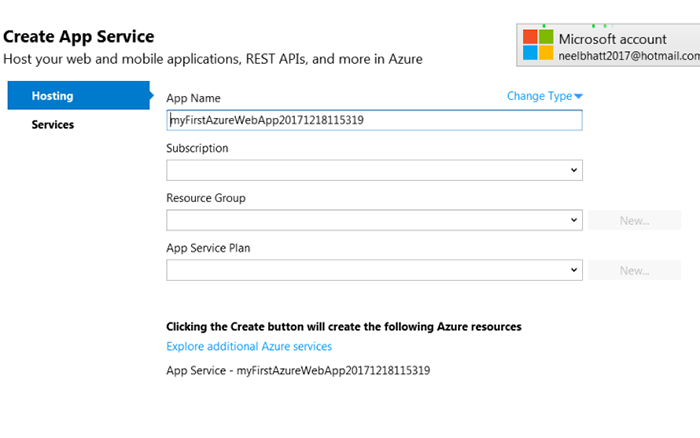The height and width of the screenshot is (438, 700).
Task: Open the Change Type dropdown
Action: [545, 96]
